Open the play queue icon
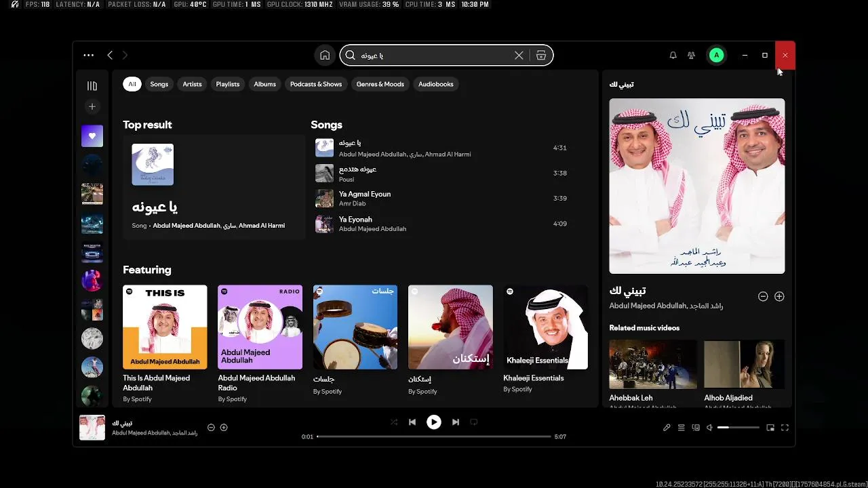The height and width of the screenshot is (488, 868). tap(682, 428)
